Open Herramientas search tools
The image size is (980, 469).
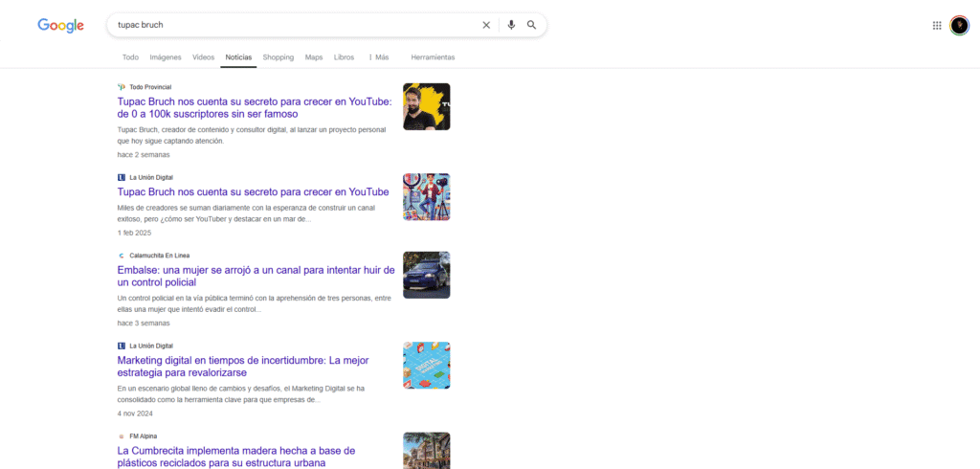(433, 57)
